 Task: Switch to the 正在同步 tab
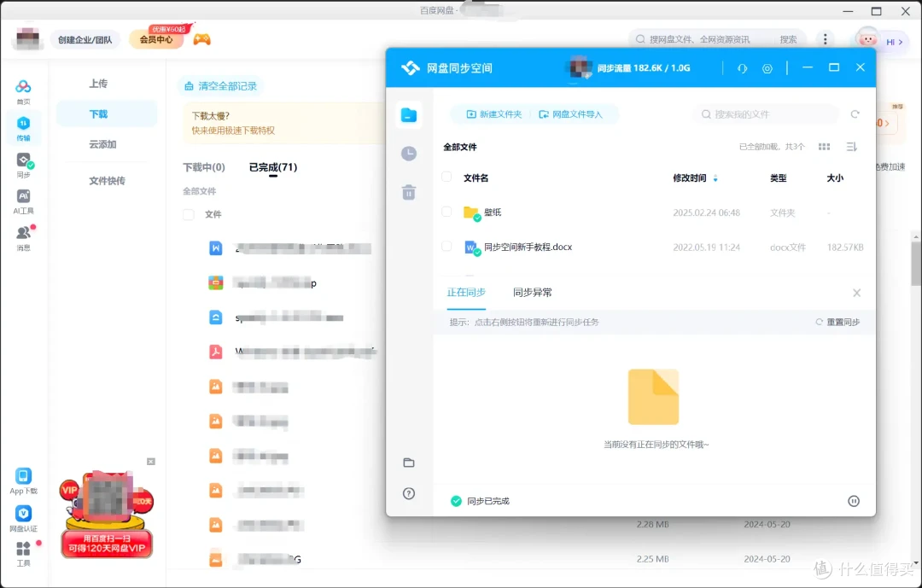click(466, 292)
